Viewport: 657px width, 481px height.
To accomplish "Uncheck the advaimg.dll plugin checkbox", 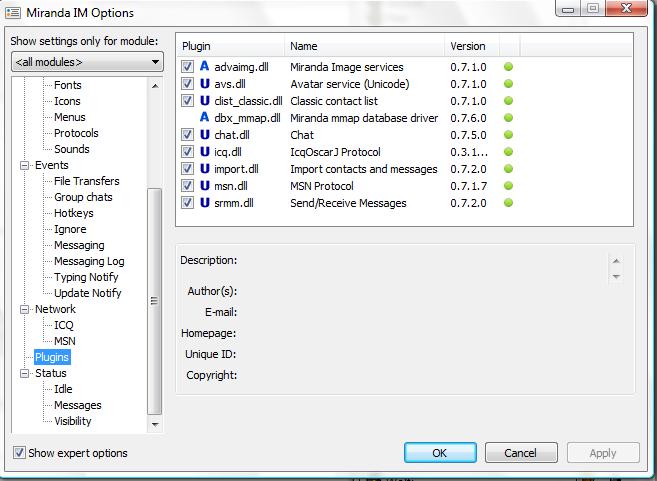I will click(x=187, y=67).
